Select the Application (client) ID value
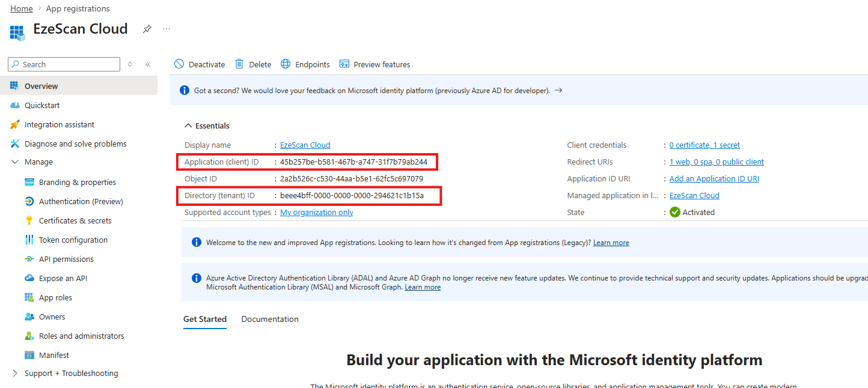Screen dimensions: 868x388 (x=353, y=162)
